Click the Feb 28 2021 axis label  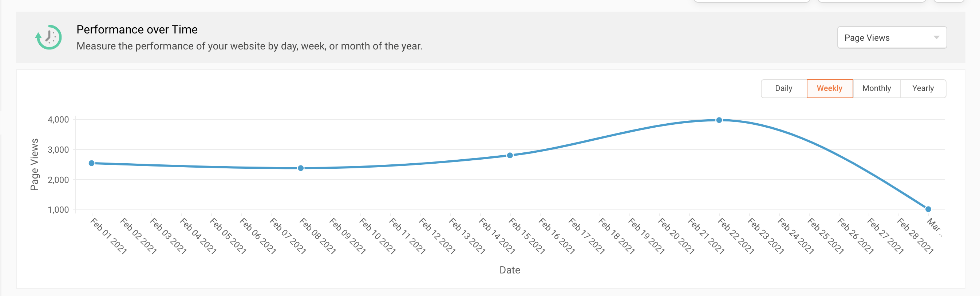coord(915,236)
